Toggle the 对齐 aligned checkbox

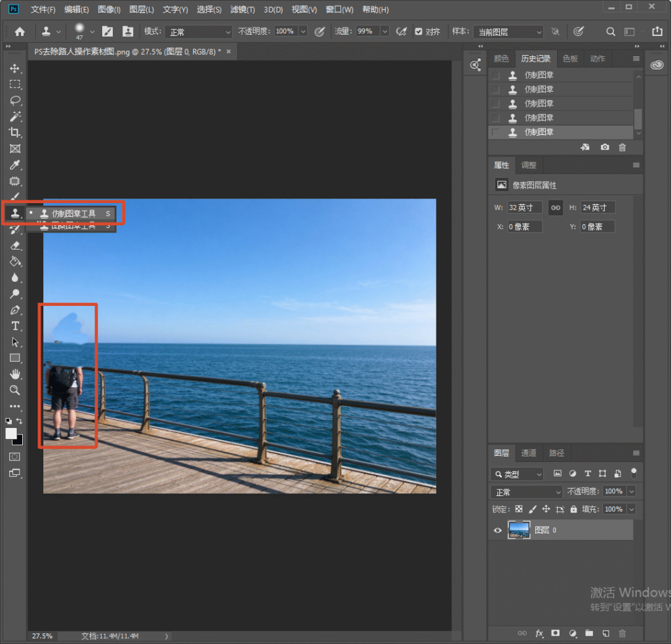point(419,31)
